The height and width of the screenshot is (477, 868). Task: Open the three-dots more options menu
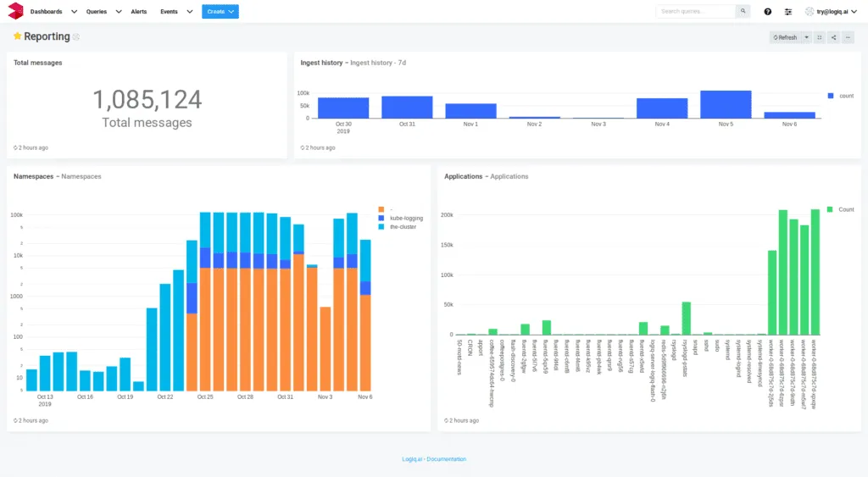(x=848, y=37)
